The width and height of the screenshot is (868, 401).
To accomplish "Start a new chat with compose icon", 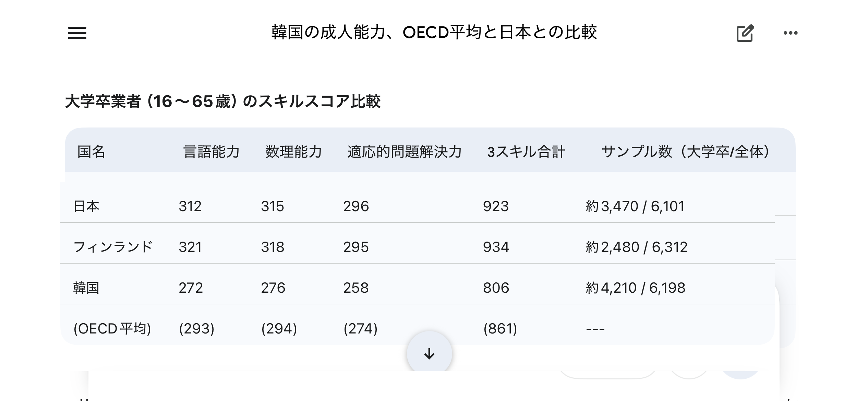I will coord(745,33).
